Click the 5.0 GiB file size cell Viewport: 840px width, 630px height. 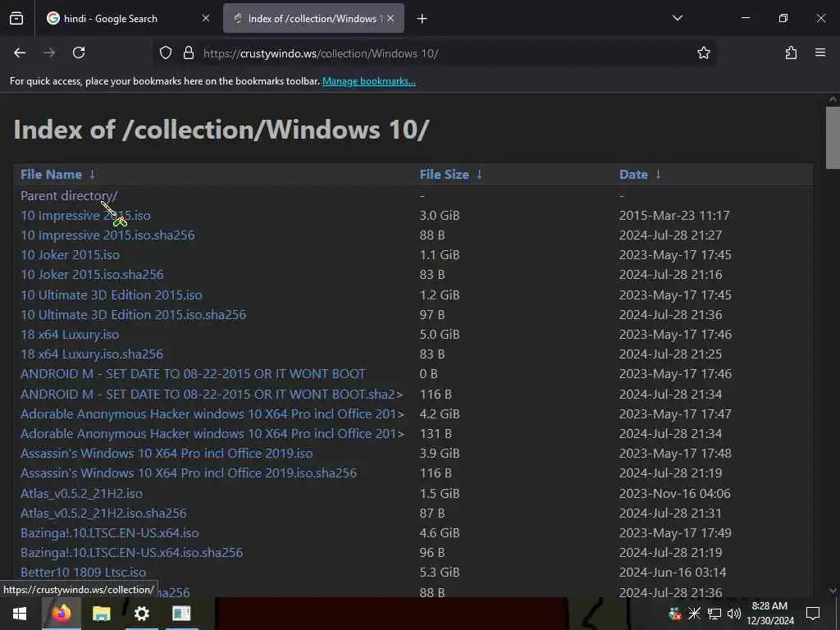click(x=440, y=335)
